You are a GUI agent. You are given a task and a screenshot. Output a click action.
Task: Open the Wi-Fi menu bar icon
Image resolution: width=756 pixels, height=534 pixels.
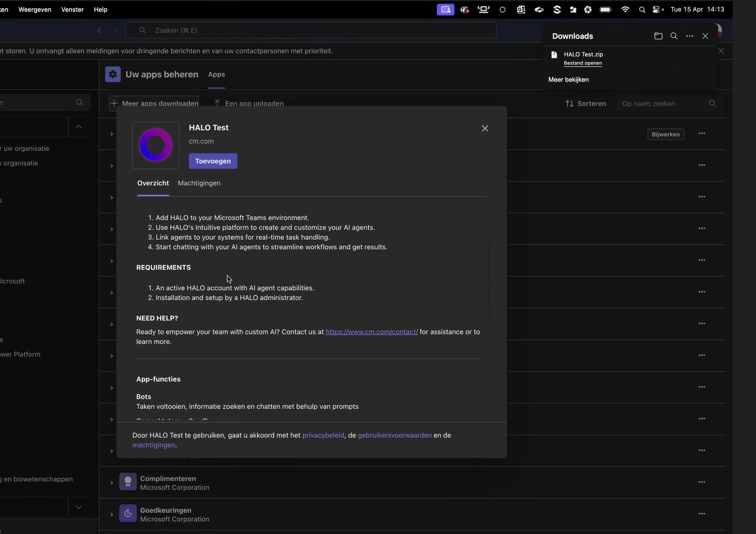(x=625, y=9)
